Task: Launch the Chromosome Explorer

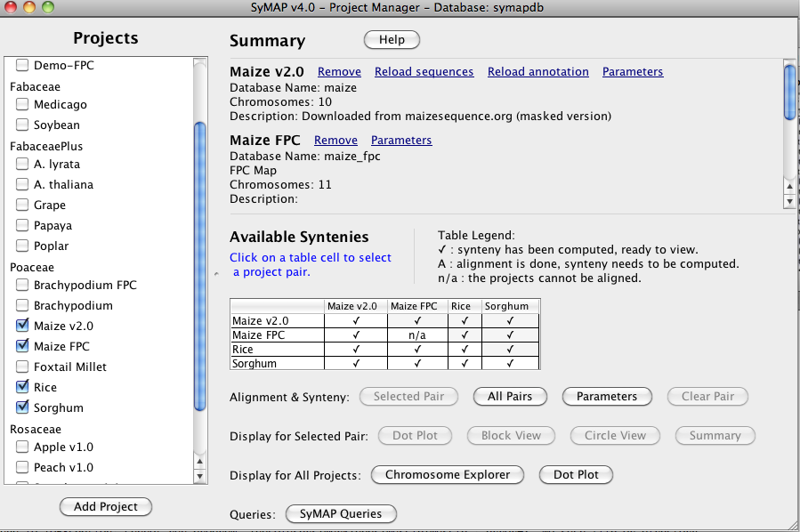Action: pos(448,475)
